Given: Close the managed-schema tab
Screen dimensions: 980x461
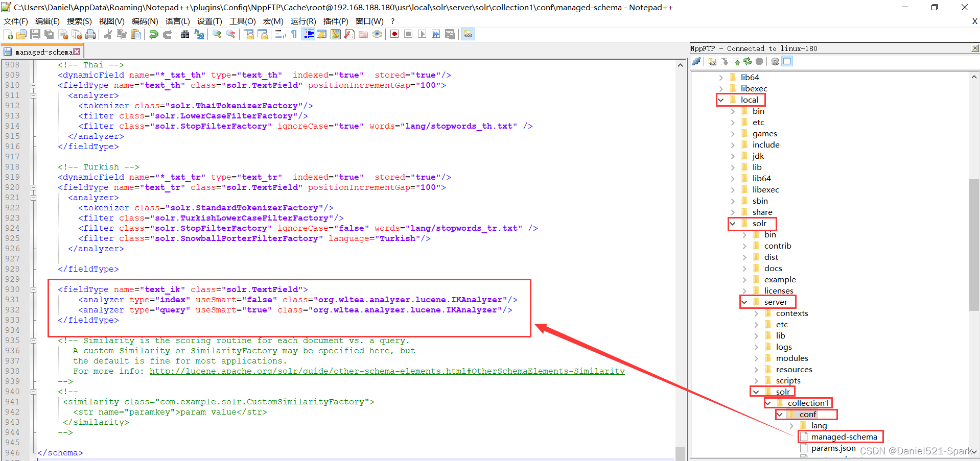Looking at the screenshot, I should [x=77, y=52].
